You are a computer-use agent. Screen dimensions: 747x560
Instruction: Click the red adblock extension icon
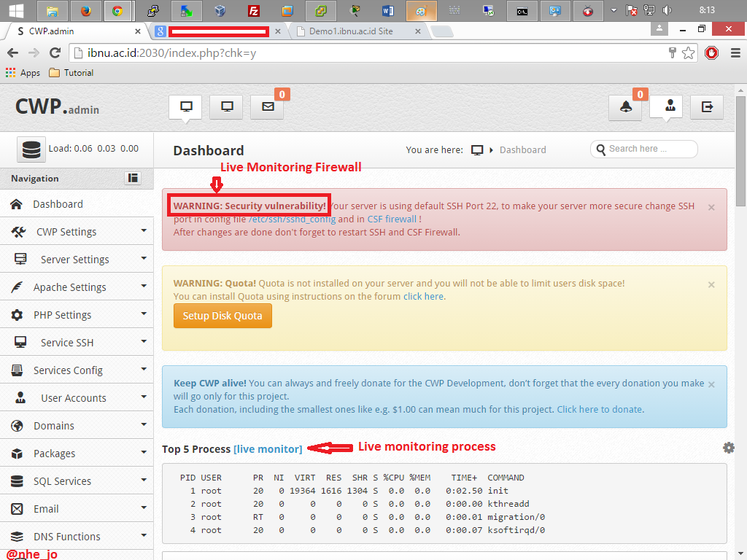click(712, 52)
